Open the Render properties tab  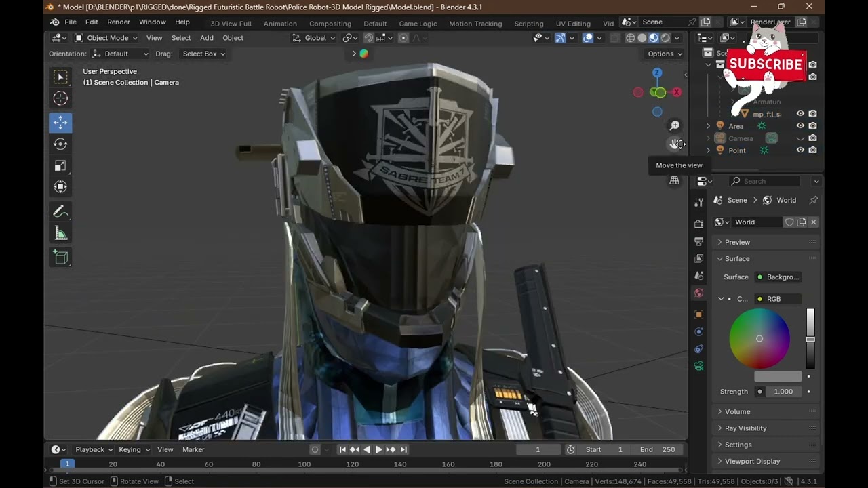tap(699, 224)
